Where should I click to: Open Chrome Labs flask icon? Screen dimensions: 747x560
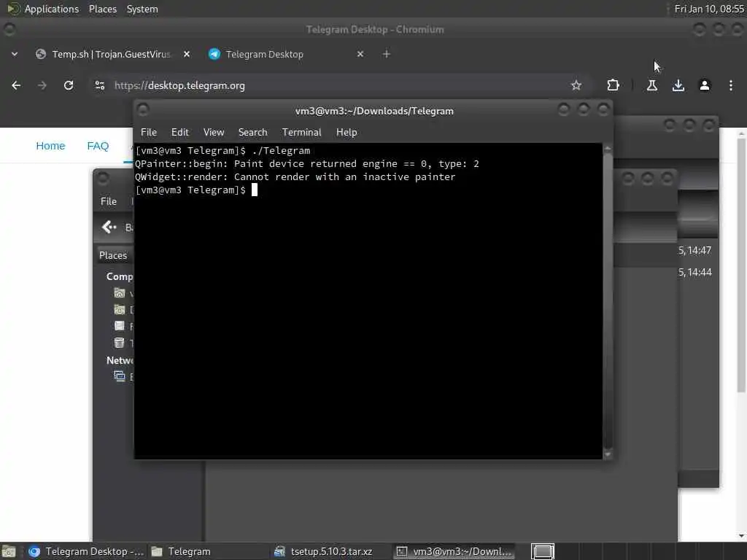coord(651,85)
